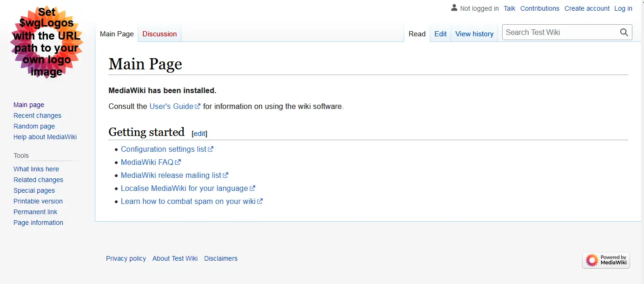Viewport: 644px width, 284px height.
Task: Open the Main Page tab
Action: (x=117, y=34)
